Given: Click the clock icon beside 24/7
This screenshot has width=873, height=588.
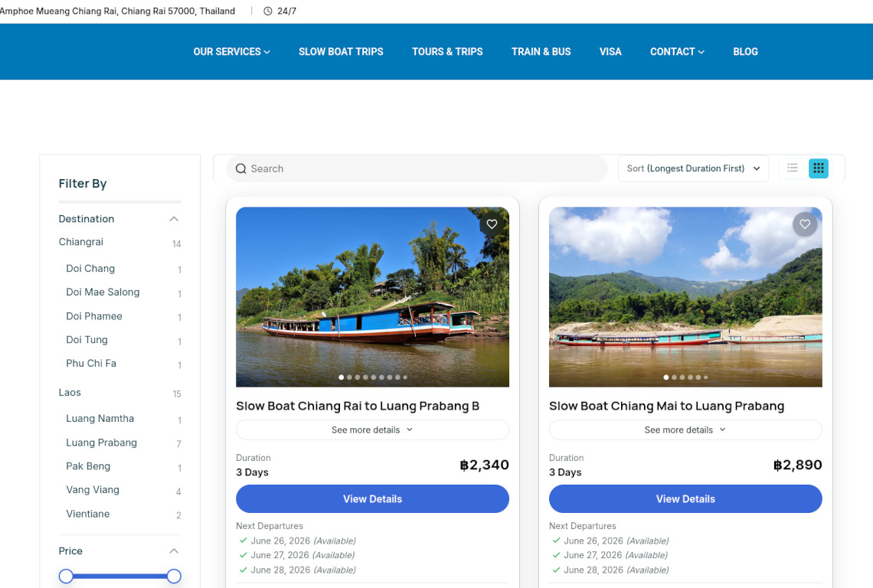Looking at the screenshot, I should tap(268, 11).
